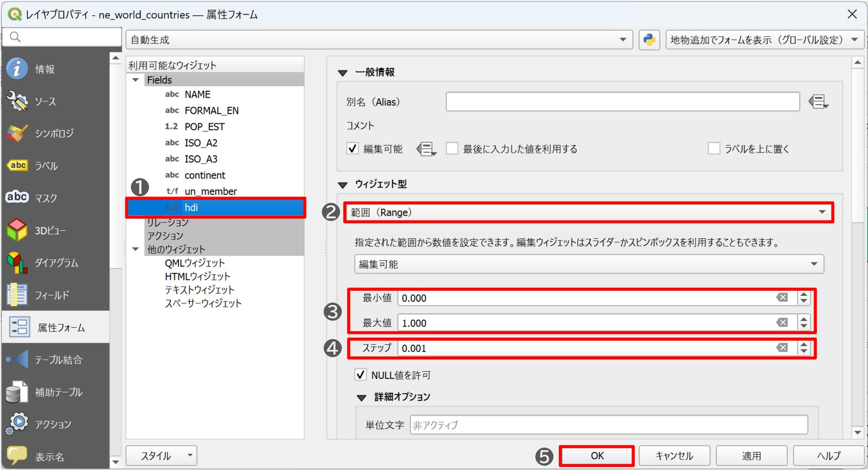Clear the 最大値 value with its clear icon

[782, 322]
